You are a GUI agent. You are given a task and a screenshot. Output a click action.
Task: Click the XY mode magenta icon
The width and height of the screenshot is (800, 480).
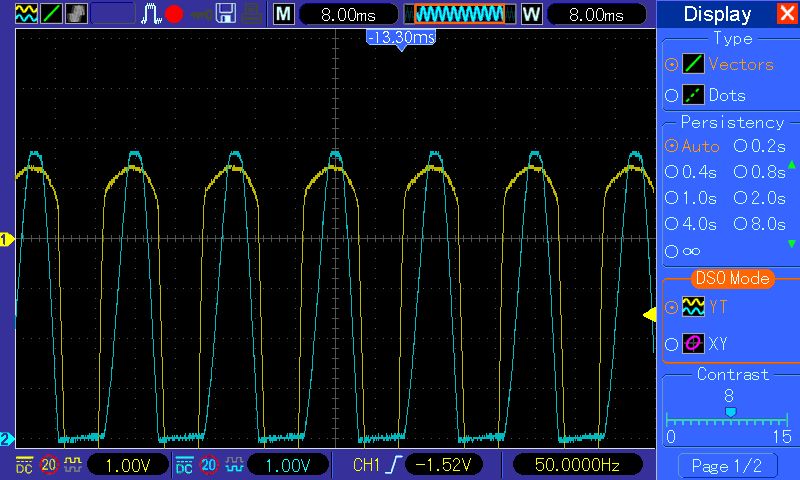tap(693, 344)
